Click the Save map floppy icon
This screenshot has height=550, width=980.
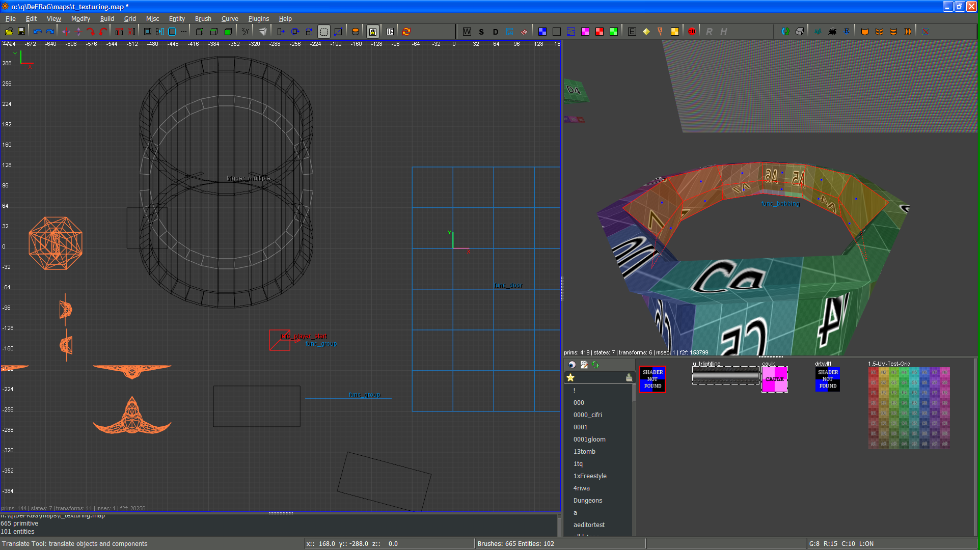tap(21, 32)
